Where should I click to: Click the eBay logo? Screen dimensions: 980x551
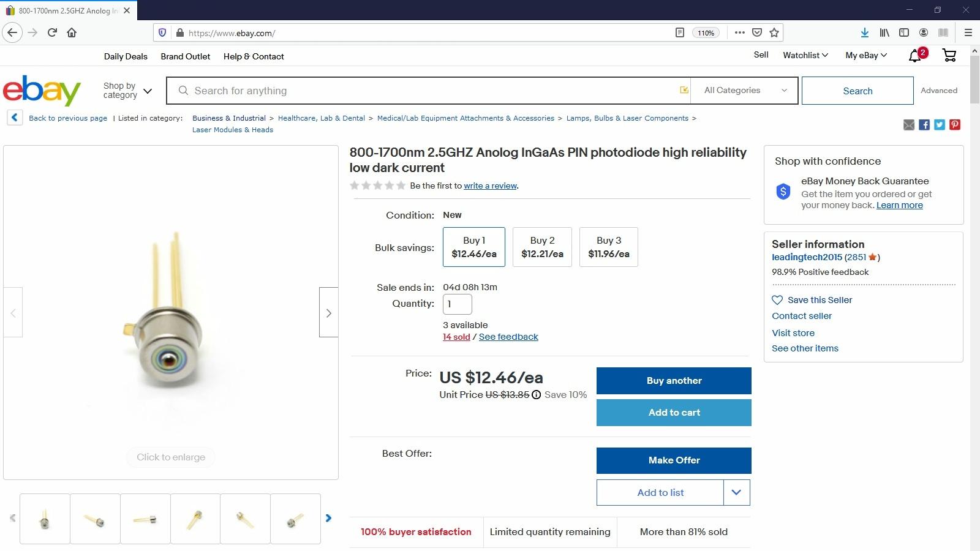42,91
